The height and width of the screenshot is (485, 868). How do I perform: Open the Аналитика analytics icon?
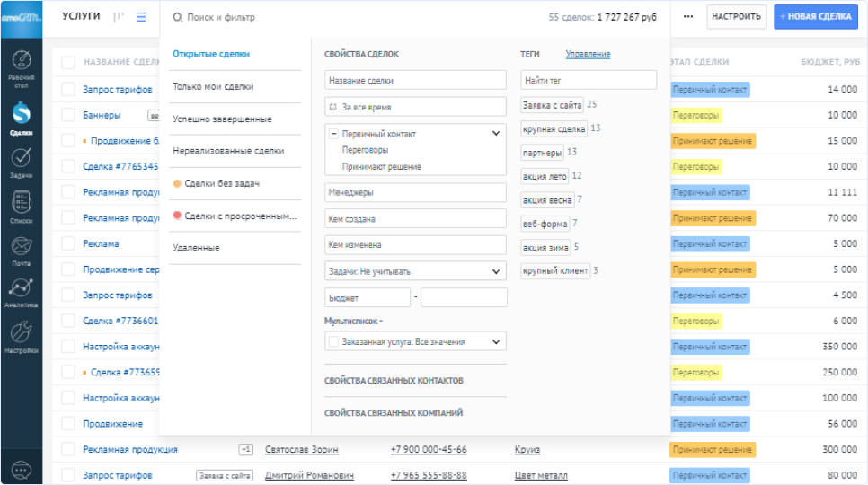tap(21, 293)
